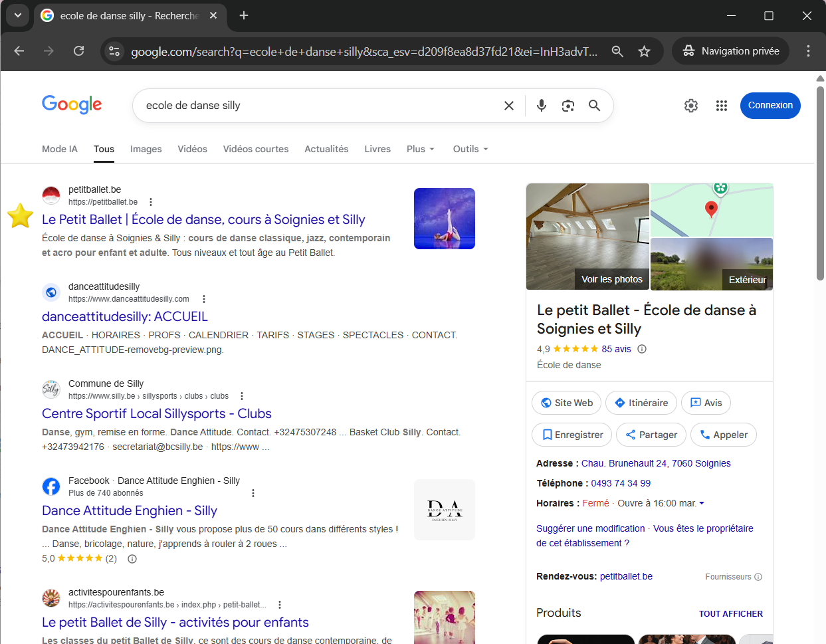Open petitballet.be Rendez-vous link

pyautogui.click(x=626, y=576)
